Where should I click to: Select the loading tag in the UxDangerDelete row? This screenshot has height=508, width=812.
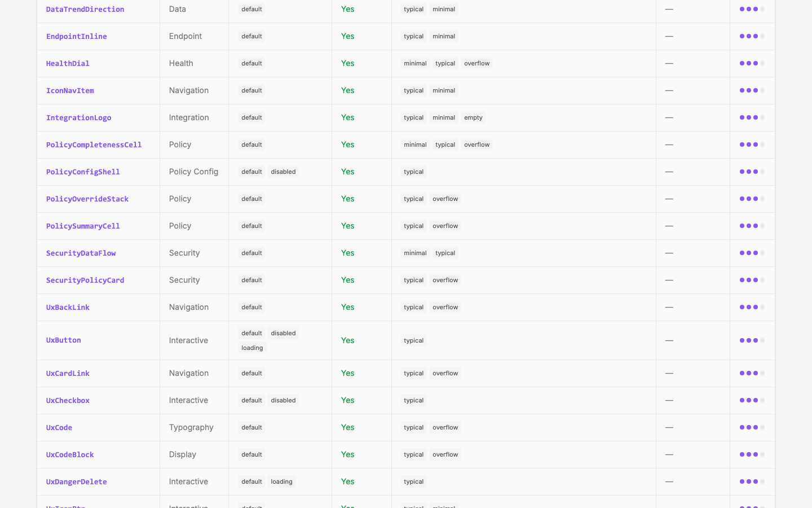(x=281, y=481)
